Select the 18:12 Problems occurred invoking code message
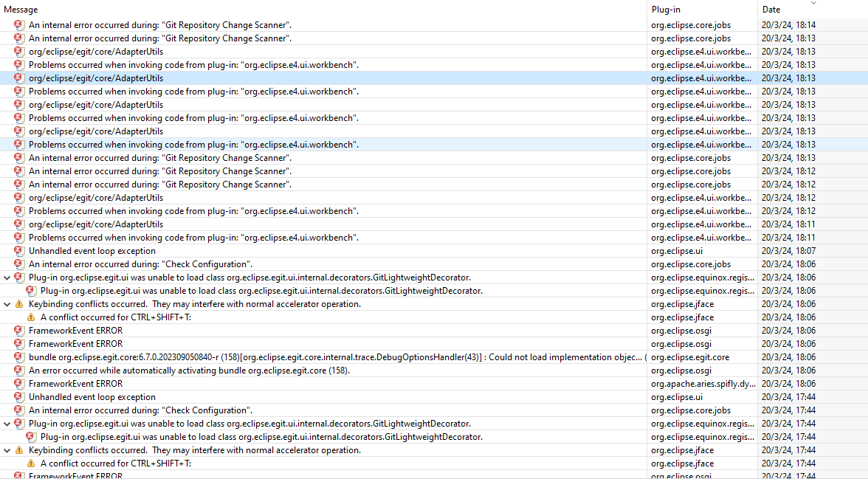Screen dimensions: 868x479 193,211
